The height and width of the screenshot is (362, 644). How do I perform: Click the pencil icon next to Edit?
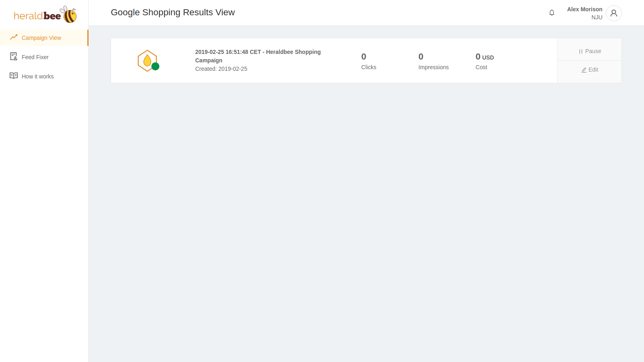[x=584, y=70]
